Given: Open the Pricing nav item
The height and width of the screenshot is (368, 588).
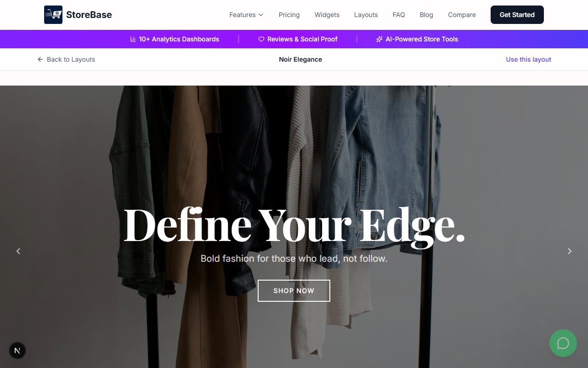Looking at the screenshot, I should pos(289,15).
